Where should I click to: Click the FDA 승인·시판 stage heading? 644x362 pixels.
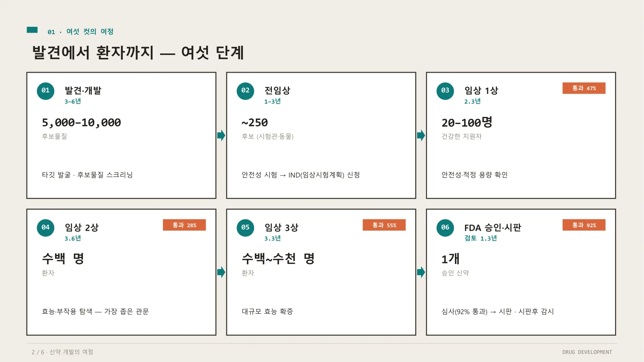pos(492,227)
